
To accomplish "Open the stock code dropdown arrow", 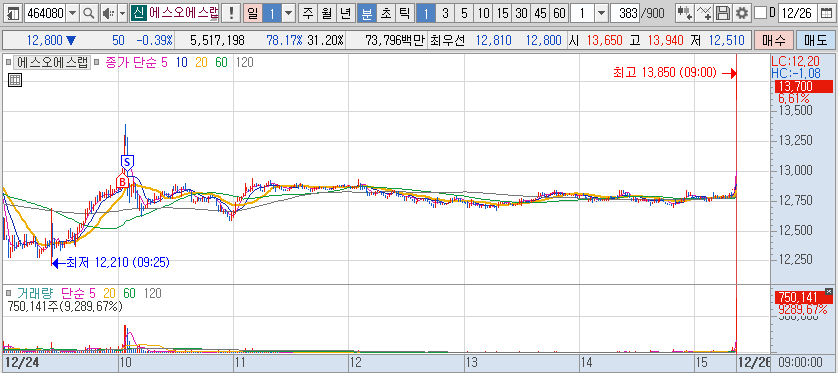I will click(73, 14).
